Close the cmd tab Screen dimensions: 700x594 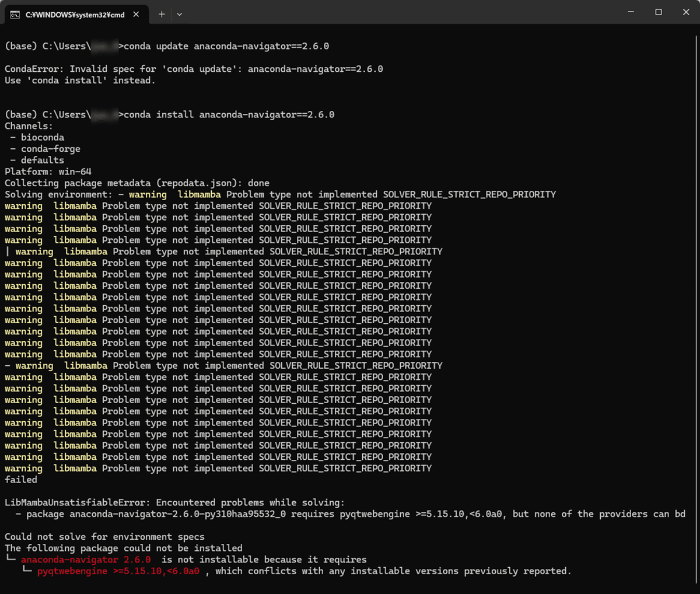point(136,14)
